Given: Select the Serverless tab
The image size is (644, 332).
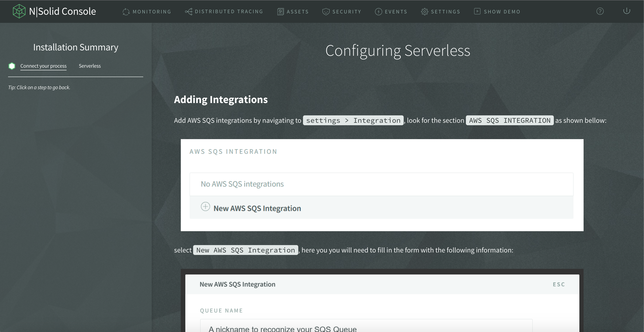Looking at the screenshot, I should point(90,66).
